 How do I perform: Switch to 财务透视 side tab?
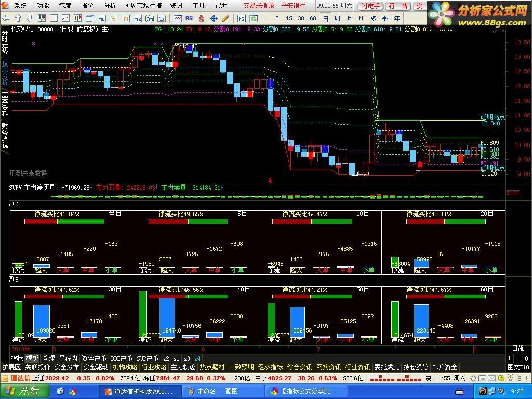[x=5, y=136]
